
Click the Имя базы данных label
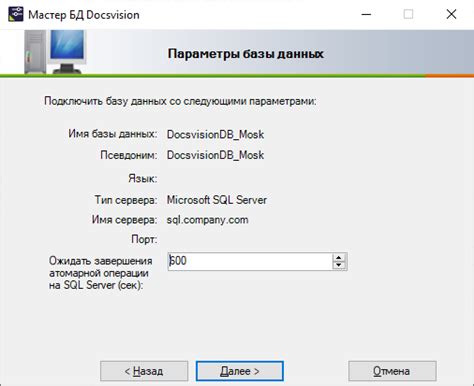(113, 134)
